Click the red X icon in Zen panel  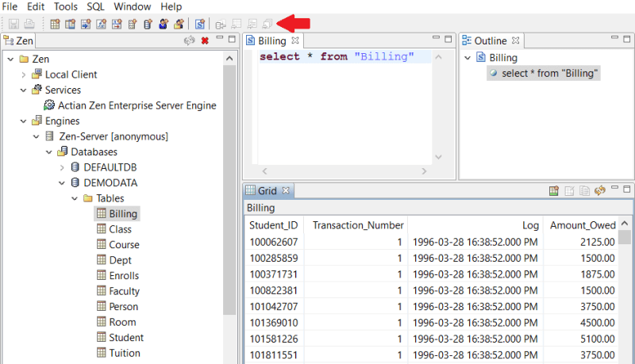(x=205, y=40)
